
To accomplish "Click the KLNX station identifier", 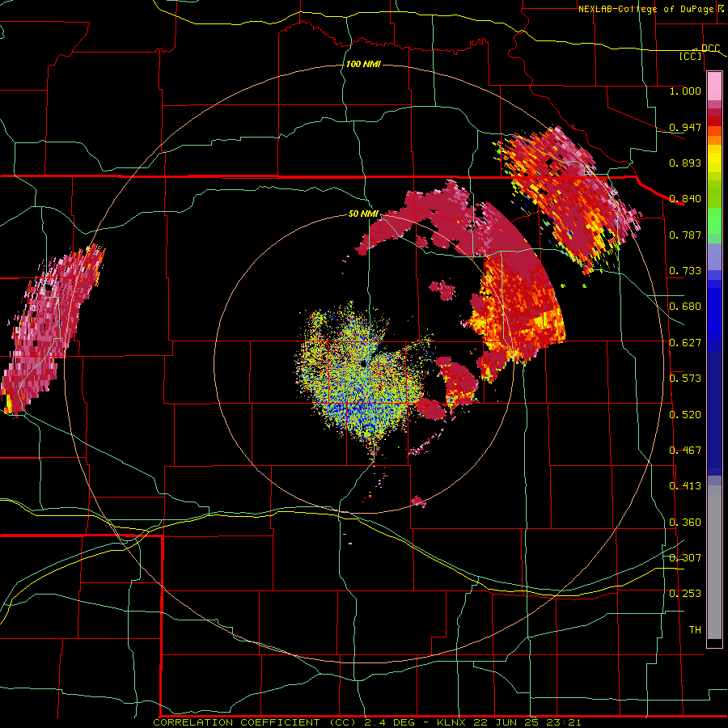I will point(453,722).
